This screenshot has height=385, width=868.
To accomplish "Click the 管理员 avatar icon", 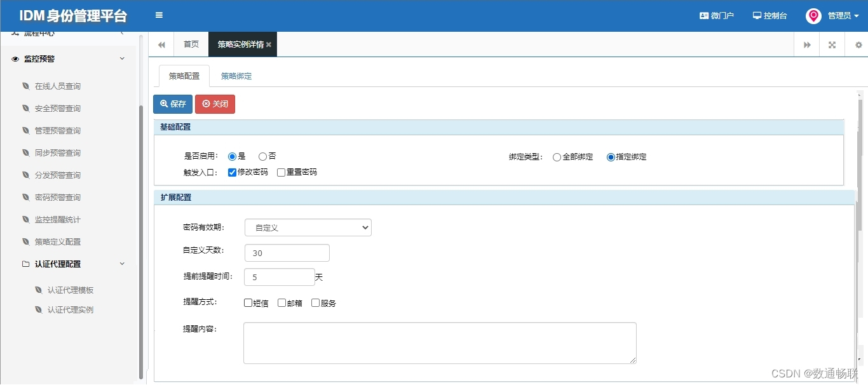I will 813,16.
